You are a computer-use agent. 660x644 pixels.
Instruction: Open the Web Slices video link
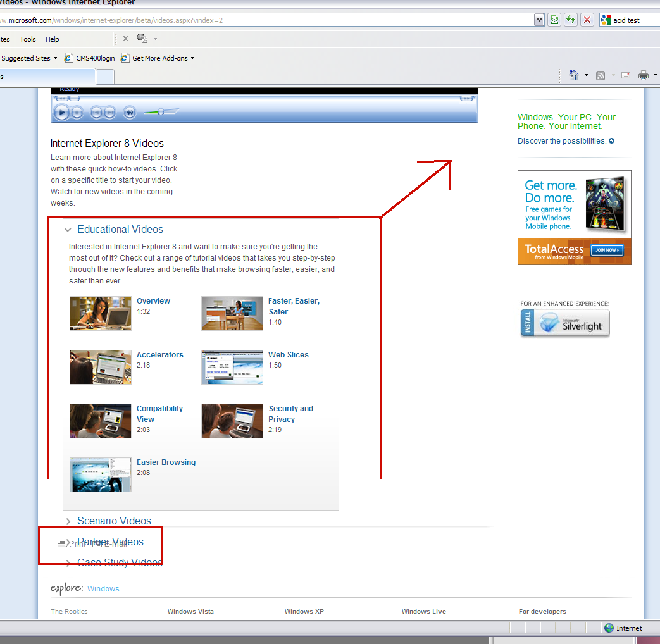(289, 355)
